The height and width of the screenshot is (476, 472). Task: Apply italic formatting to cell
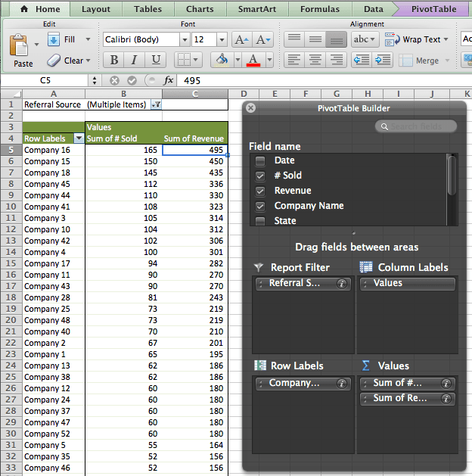135,61
